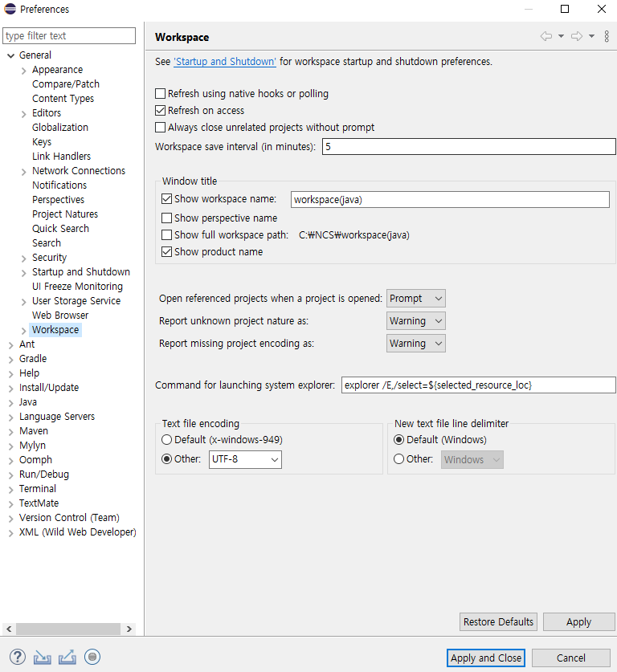617x672 pixels.
Task: Click the Cancel button
Action: (571, 658)
